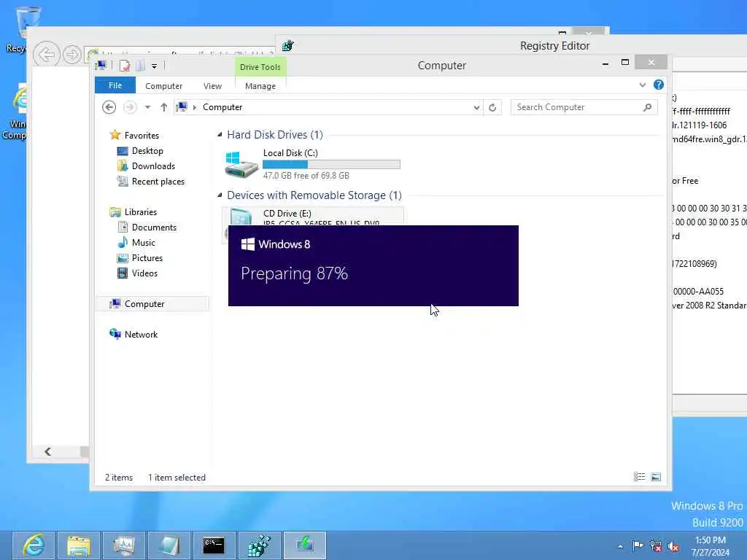Click the Computer window system icon

[101, 65]
